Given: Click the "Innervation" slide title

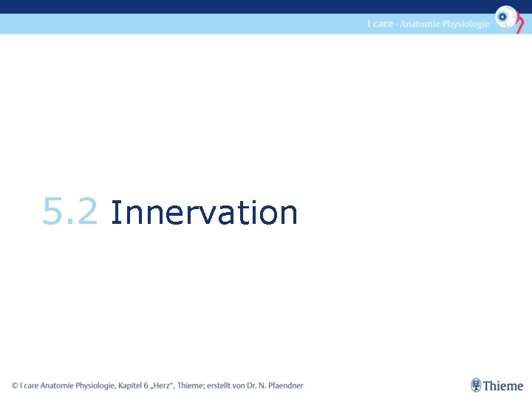Looking at the screenshot, I should pos(204,212).
